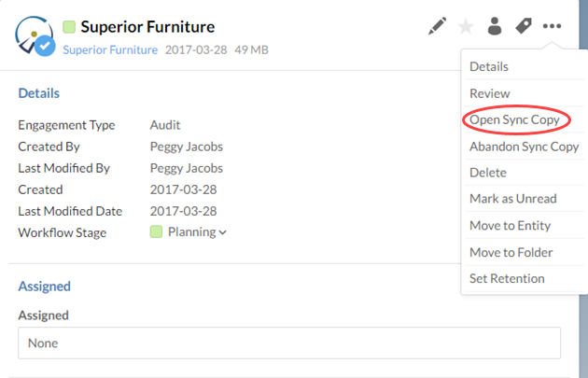Click the Assigned field showing None

[289, 343]
